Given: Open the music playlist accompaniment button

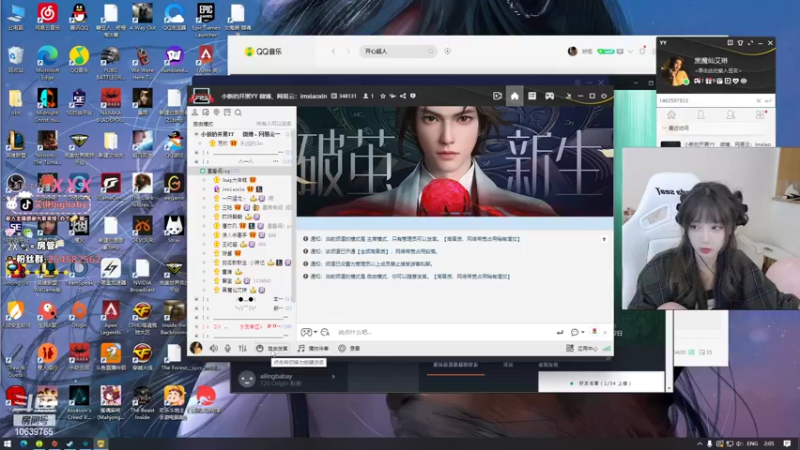Looking at the screenshot, I should pyautogui.click(x=313, y=348).
